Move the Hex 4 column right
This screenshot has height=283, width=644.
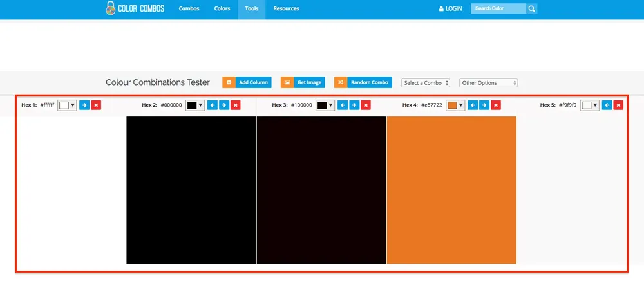pos(484,105)
